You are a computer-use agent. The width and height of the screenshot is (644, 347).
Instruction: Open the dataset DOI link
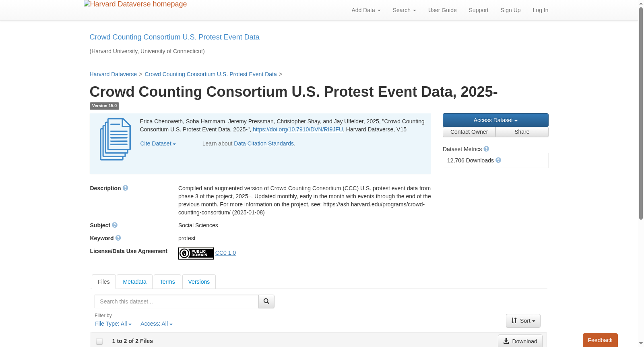pos(298,129)
